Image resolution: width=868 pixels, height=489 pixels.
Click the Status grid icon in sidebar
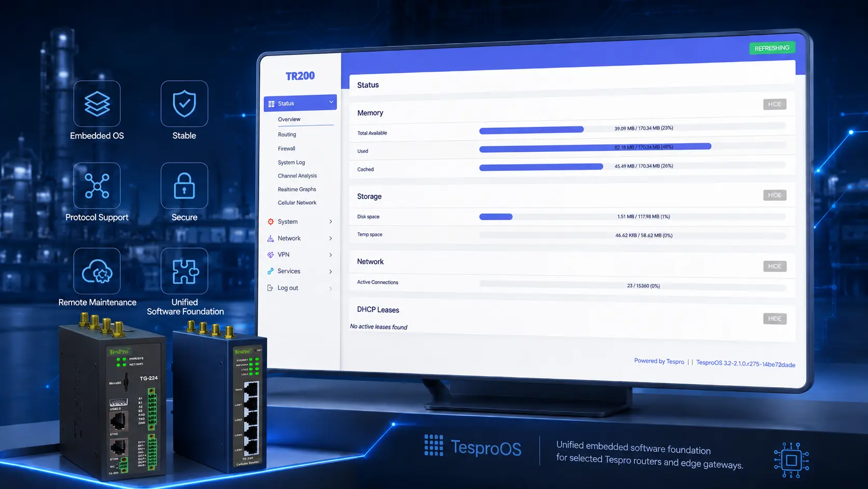[272, 104]
